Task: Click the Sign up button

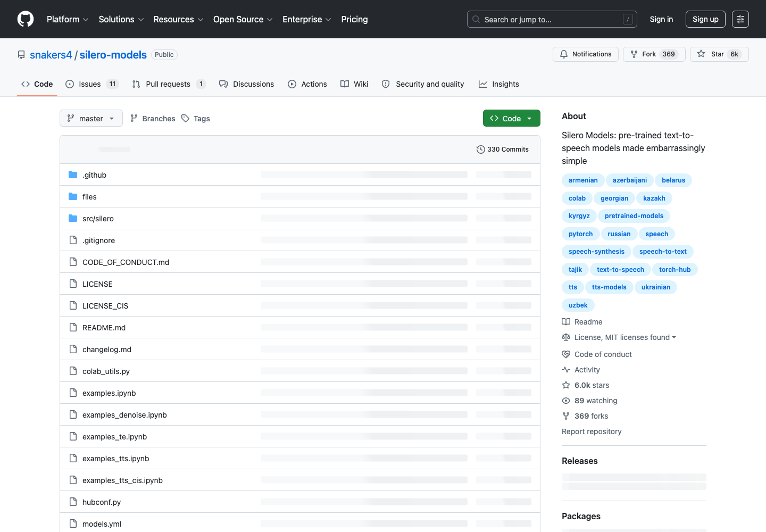Action: 705,19
